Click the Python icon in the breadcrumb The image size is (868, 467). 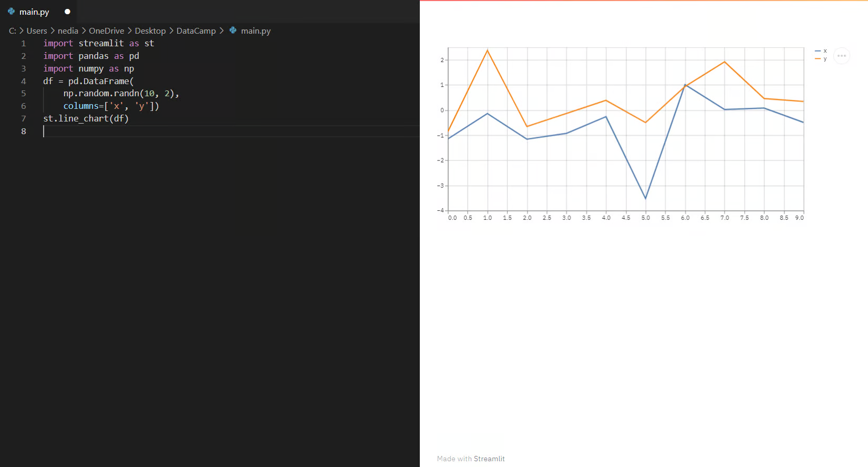pos(233,31)
